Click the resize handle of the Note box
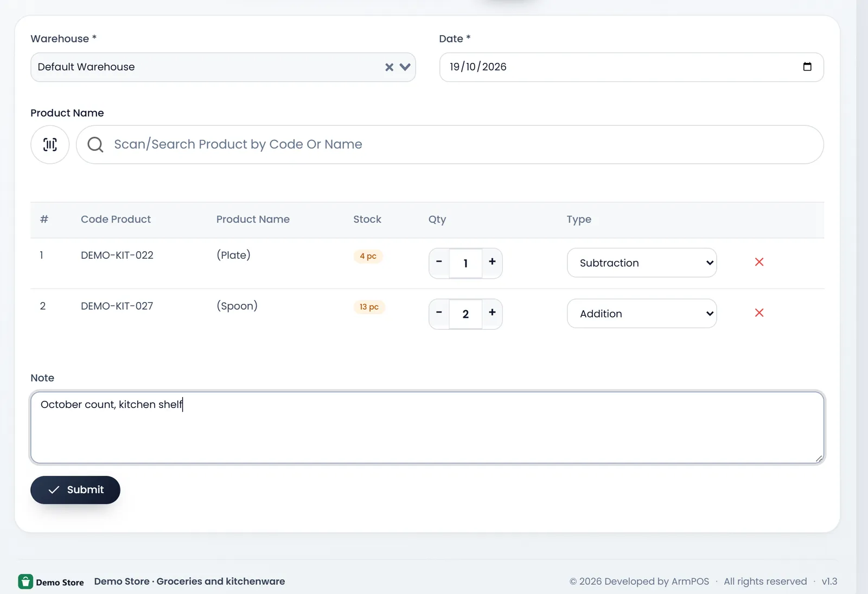This screenshot has width=868, height=594. coord(819,458)
